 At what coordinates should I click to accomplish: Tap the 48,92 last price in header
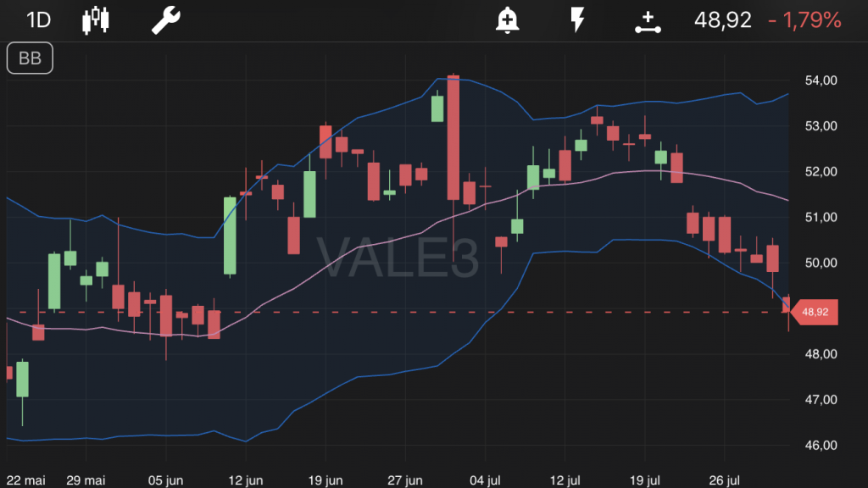pos(723,20)
